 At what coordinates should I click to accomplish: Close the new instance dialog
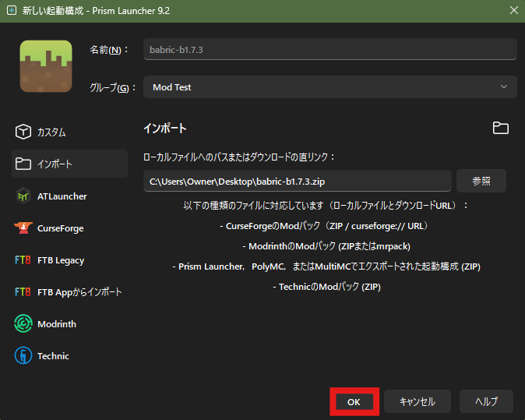click(514, 10)
